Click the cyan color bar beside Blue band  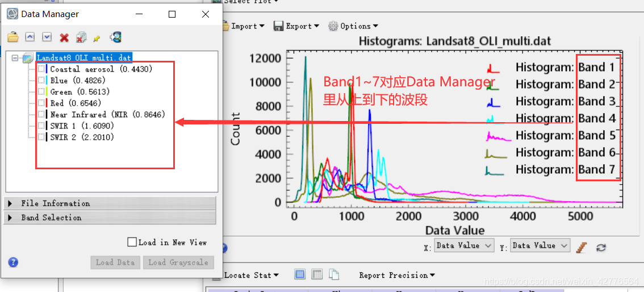pos(47,80)
